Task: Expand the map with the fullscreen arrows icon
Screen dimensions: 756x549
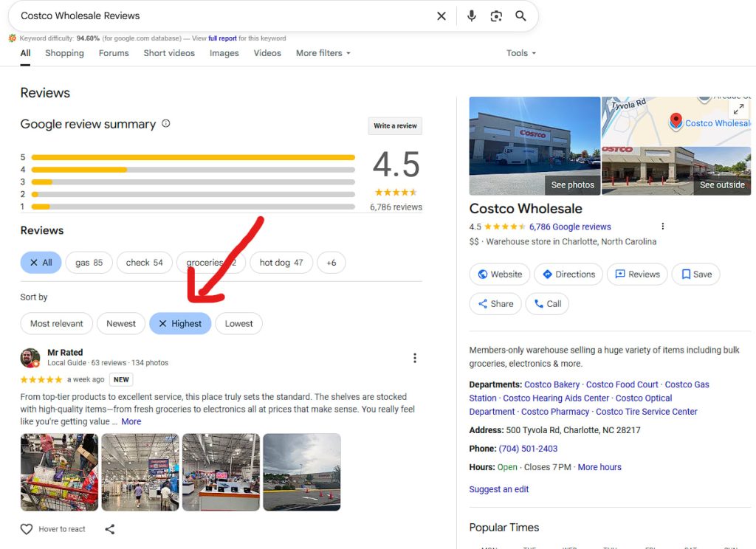Action: coord(738,109)
